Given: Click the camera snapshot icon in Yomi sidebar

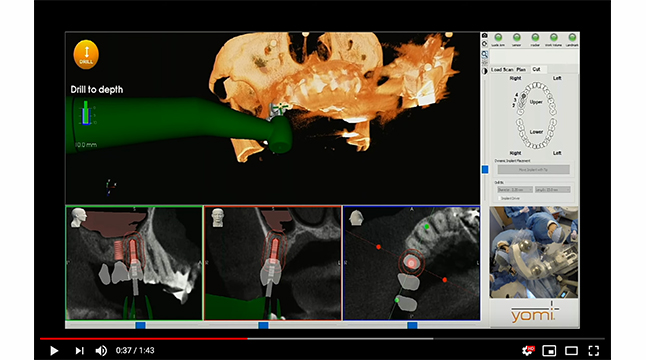Looking at the screenshot, I should pyautogui.click(x=485, y=36).
